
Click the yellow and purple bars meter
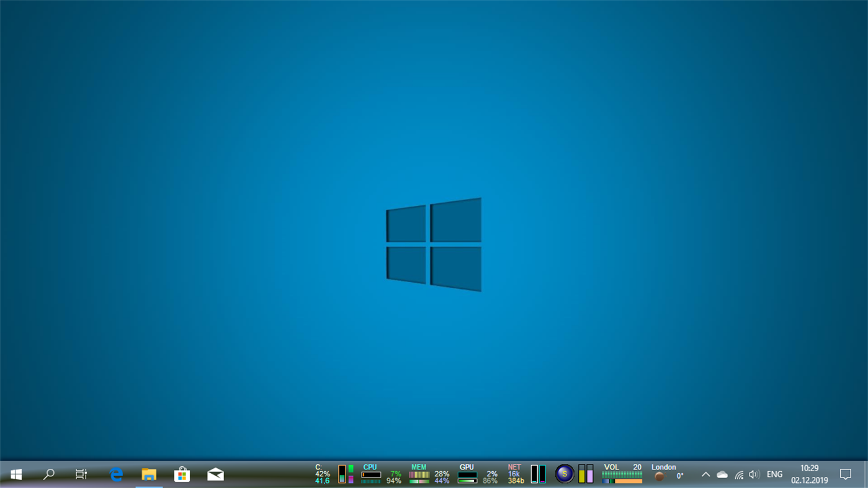click(586, 474)
